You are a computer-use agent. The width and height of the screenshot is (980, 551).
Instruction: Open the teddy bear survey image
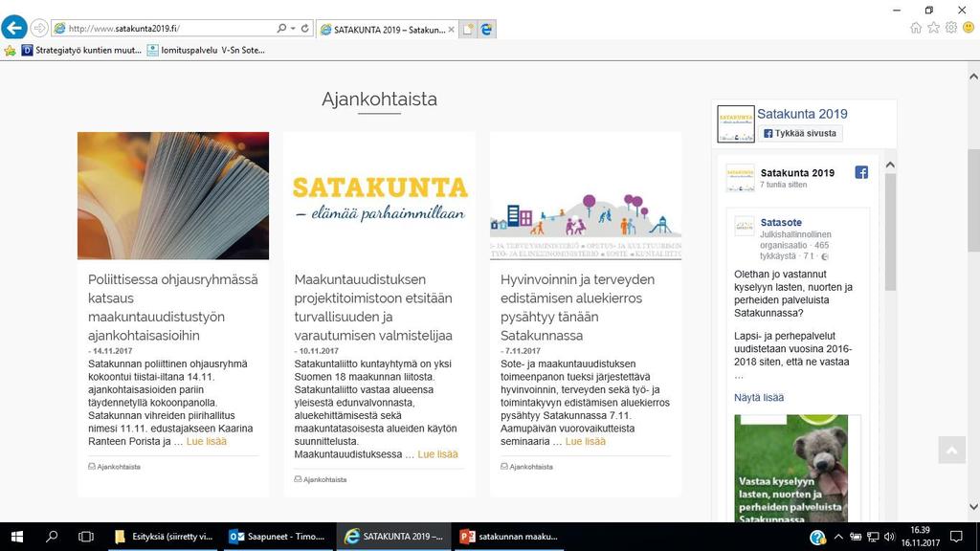[x=791, y=469]
